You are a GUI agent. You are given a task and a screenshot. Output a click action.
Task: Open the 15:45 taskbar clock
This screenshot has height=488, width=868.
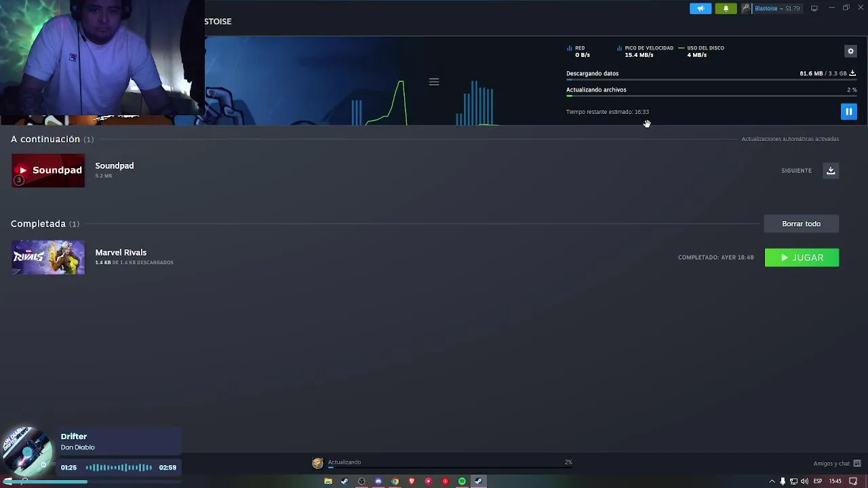[x=835, y=481]
